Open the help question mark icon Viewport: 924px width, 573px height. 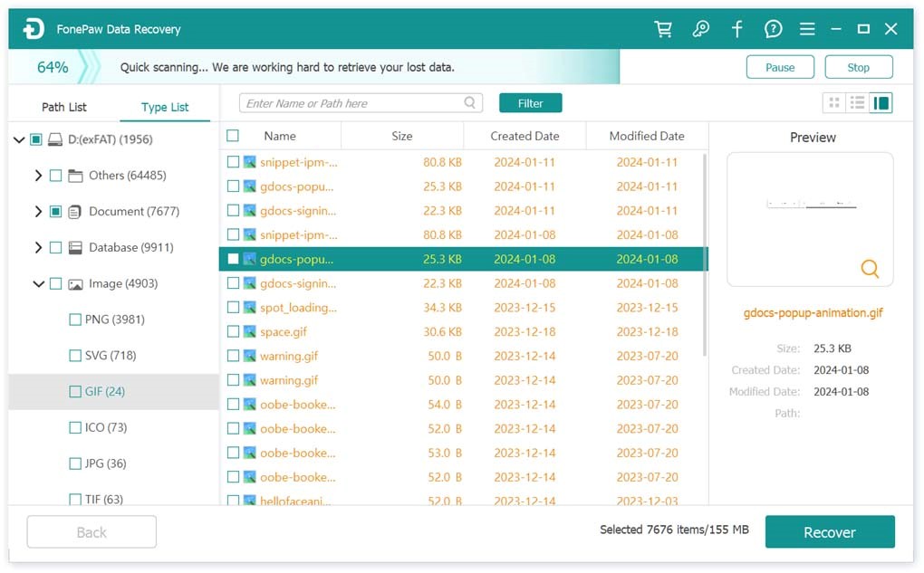[x=773, y=29]
